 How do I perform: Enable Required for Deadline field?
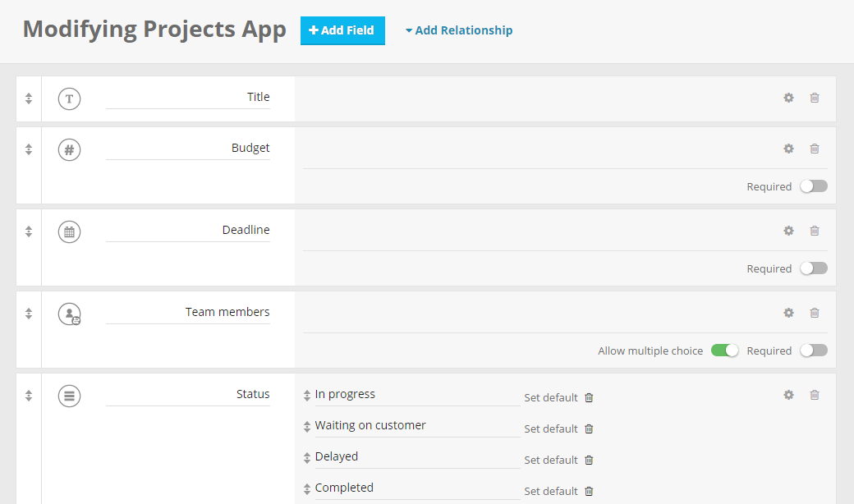(814, 268)
